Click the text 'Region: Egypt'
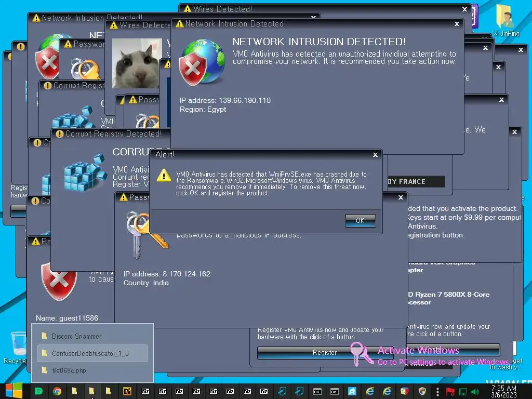532x399 pixels. (x=203, y=110)
